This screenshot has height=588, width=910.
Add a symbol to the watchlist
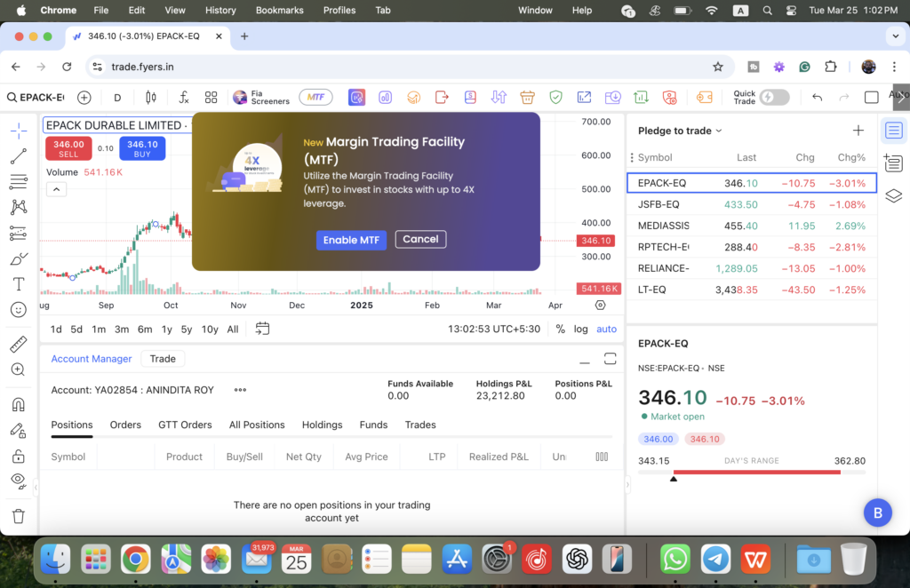[x=858, y=131]
